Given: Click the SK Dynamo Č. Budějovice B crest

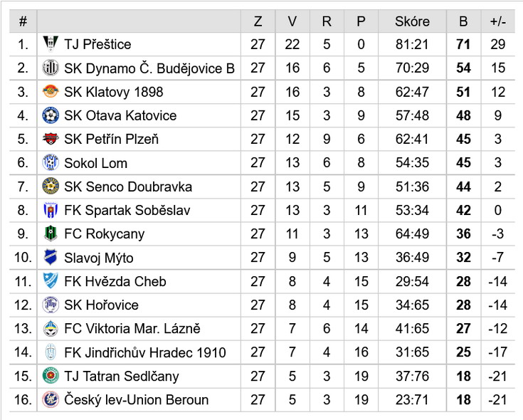Looking at the screenshot, I should coord(51,68).
